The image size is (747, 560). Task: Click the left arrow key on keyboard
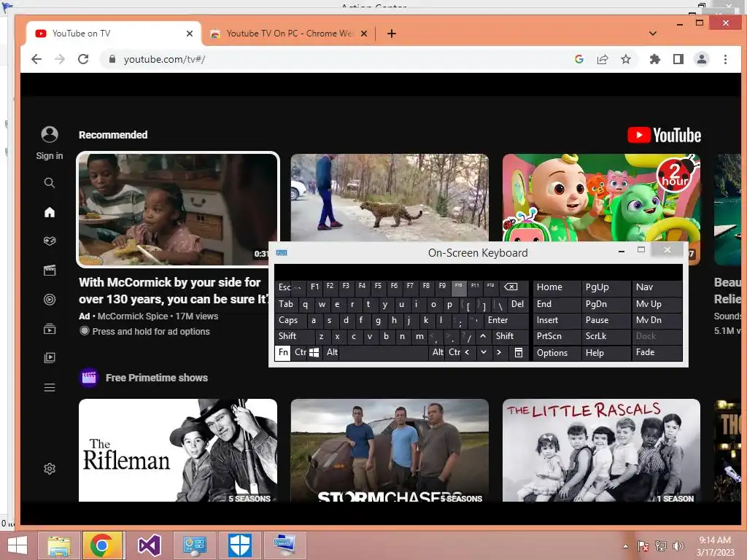pos(468,352)
